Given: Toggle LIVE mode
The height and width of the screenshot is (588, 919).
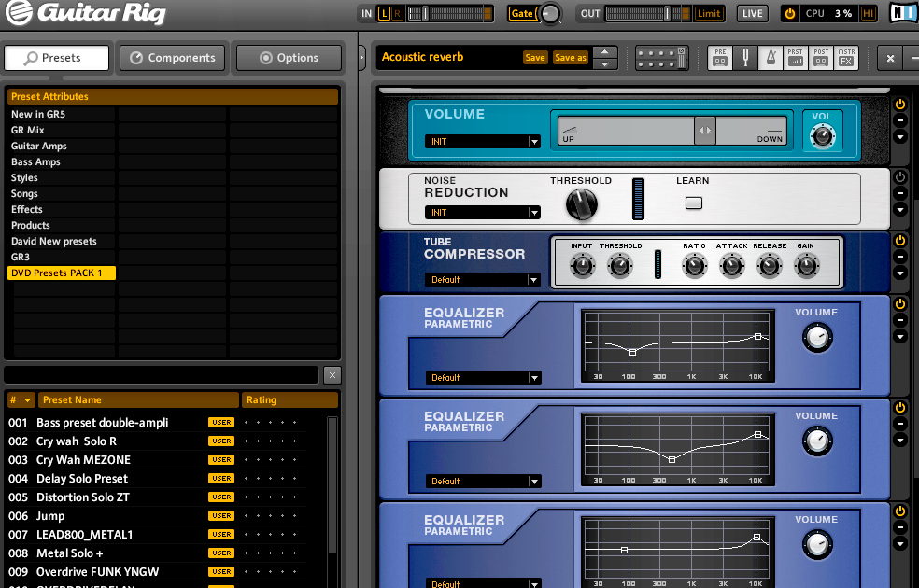Looking at the screenshot, I should (x=752, y=13).
